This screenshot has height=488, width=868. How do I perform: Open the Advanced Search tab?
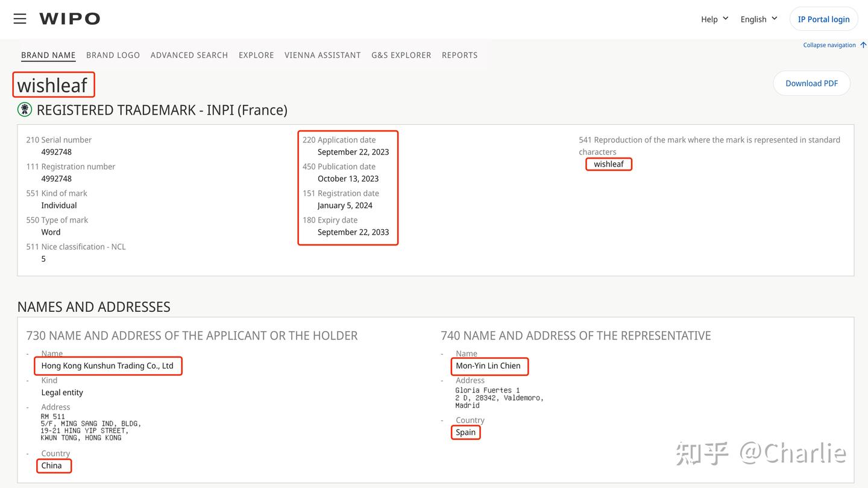click(189, 55)
